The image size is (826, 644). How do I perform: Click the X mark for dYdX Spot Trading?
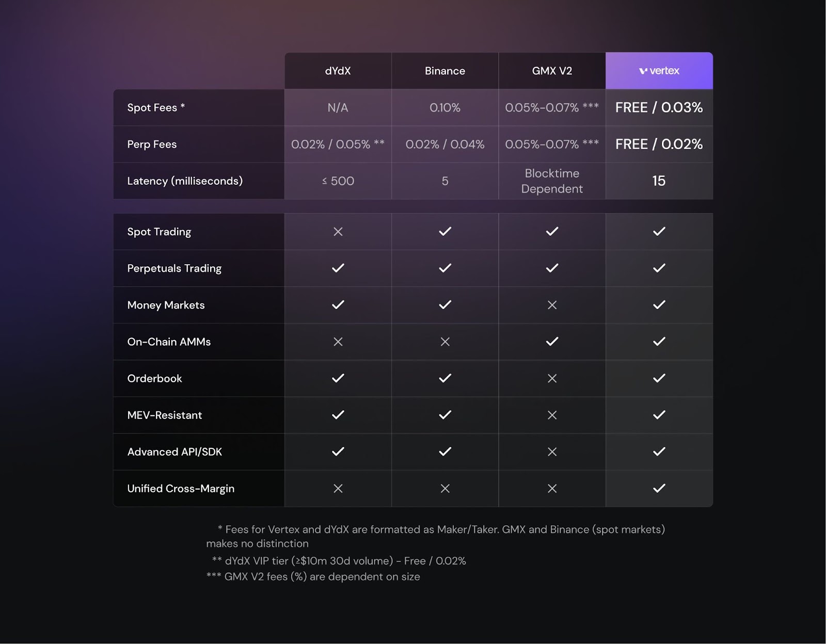pyautogui.click(x=338, y=232)
